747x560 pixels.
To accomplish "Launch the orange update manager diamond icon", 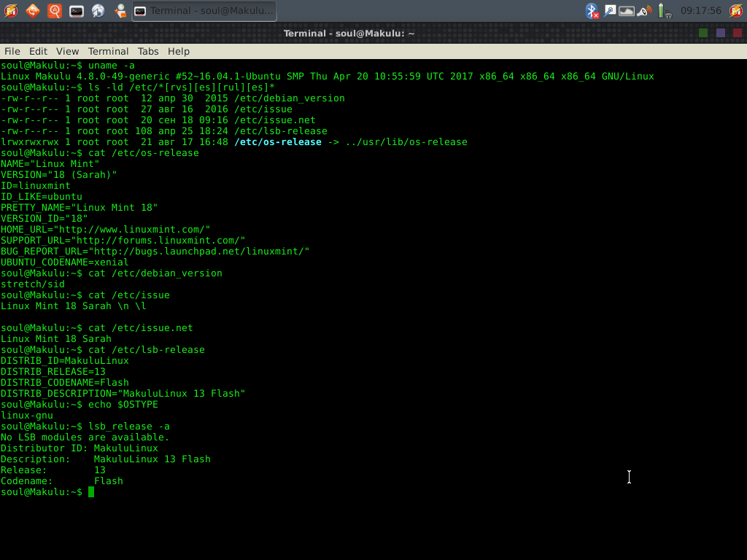I will (32, 10).
